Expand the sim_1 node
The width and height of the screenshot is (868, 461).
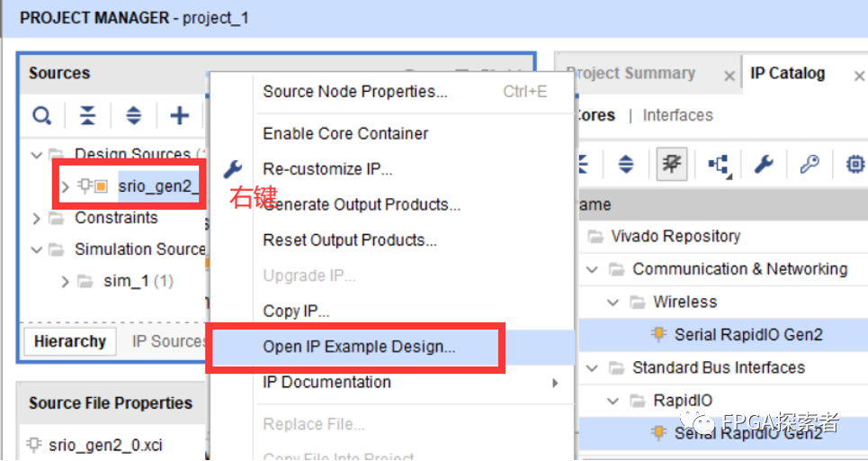66,282
